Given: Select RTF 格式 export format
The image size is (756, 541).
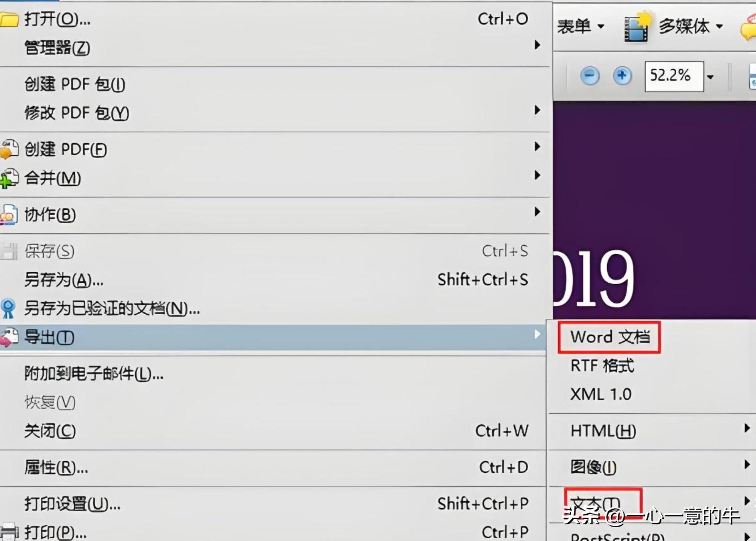Looking at the screenshot, I should pos(602,366).
